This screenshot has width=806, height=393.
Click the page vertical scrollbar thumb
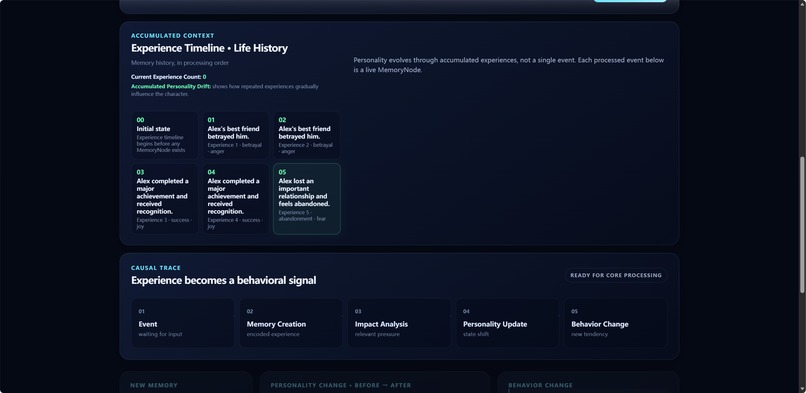pyautogui.click(x=802, y=226)
